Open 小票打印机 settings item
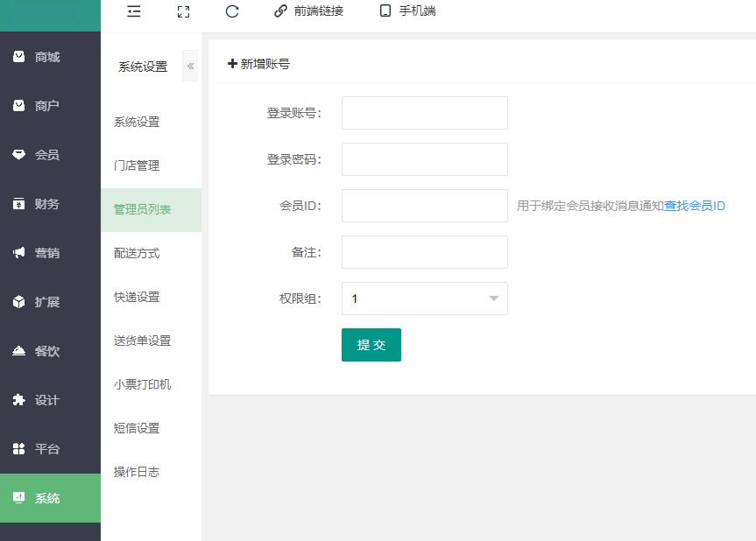The image size is (756, 541). 142,384
